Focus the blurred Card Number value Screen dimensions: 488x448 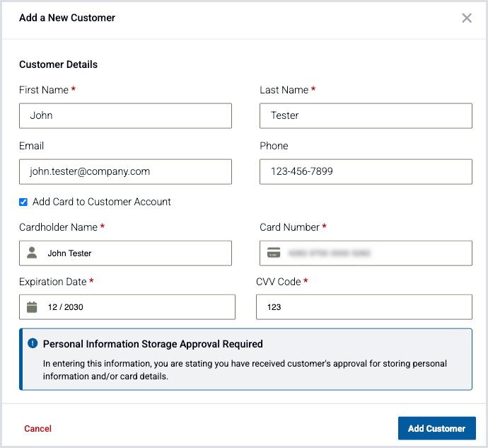click(330, 253)
